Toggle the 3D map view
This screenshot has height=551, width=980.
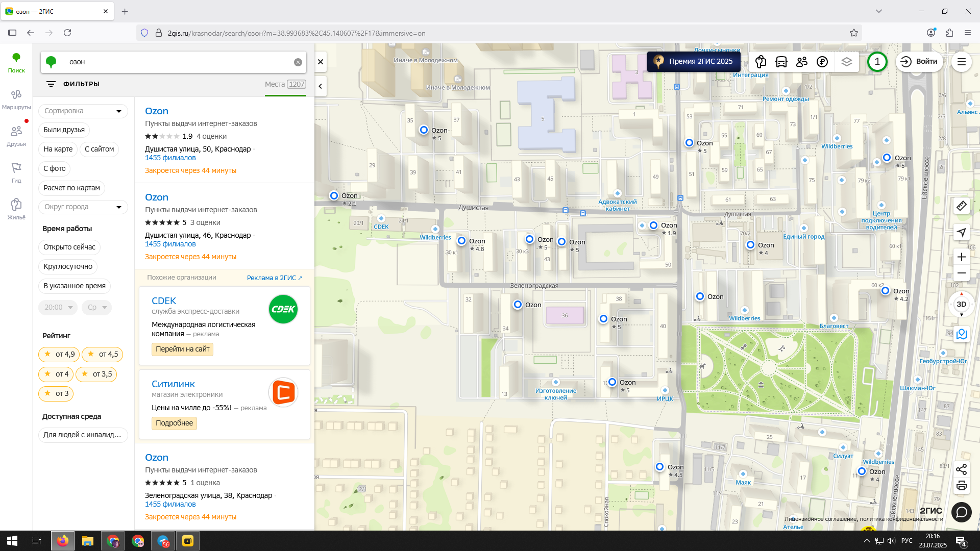click(961, 305)
